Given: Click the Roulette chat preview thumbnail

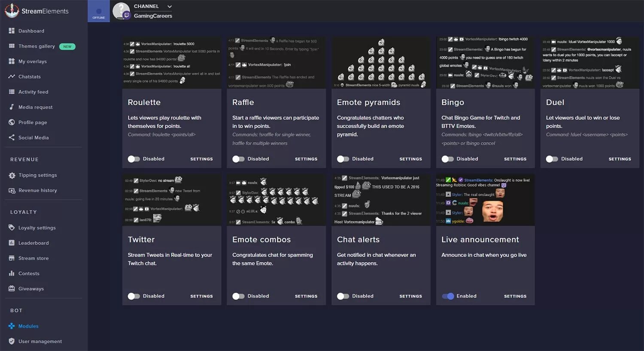Looking at the screenshot, I should [x=172, y=63].
